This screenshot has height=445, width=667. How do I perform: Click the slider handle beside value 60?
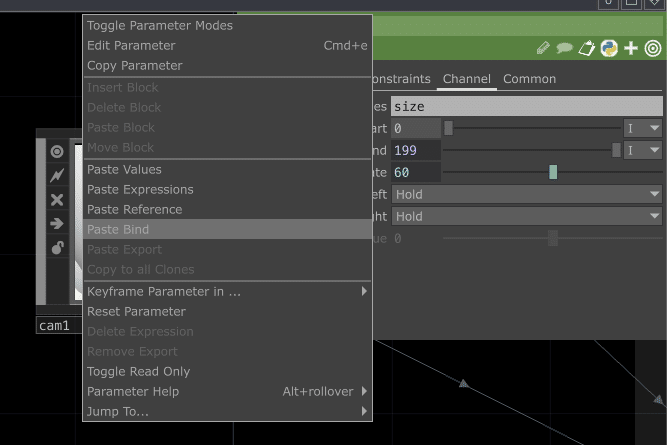pyautogui.click(x=553, y=173)
